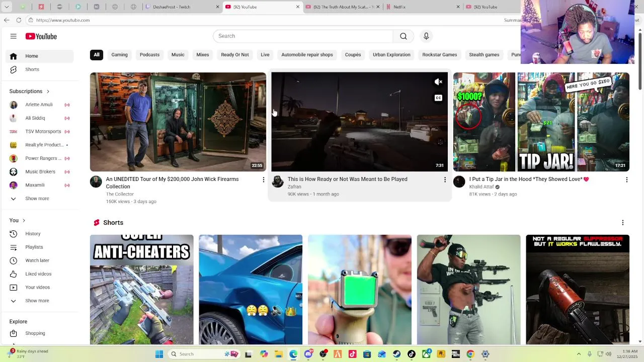
Task: Open the YouTube hamburger guide menu
Action: tap(14, 36)
